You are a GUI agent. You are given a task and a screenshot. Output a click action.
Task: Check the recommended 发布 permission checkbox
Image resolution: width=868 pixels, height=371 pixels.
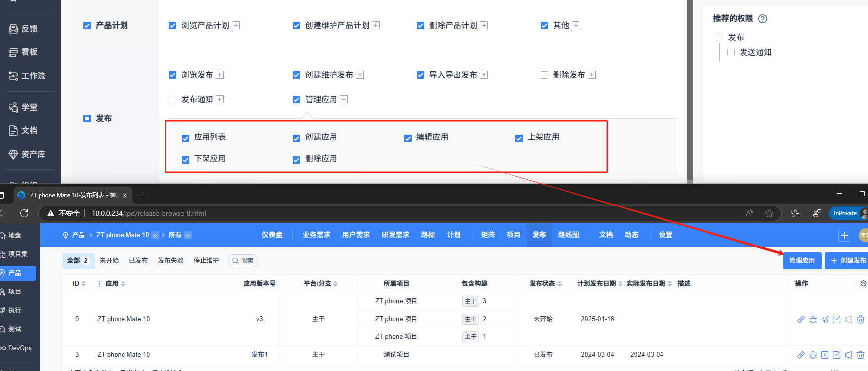(720, 37)
